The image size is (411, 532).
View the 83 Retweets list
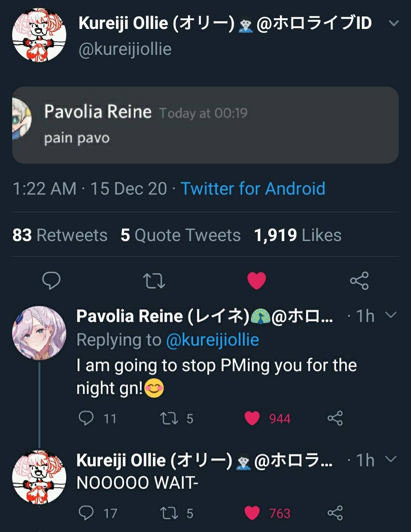coord(60,235)
